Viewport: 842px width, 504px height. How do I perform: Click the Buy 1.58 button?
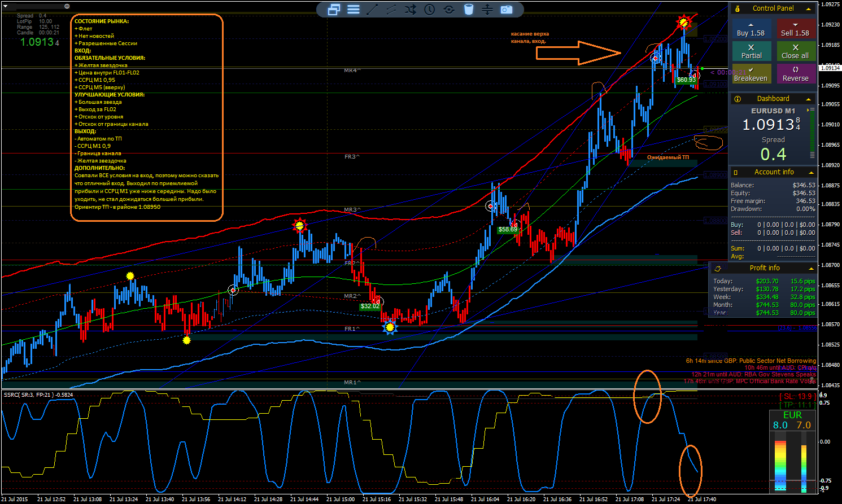click(x=751, y=29)
